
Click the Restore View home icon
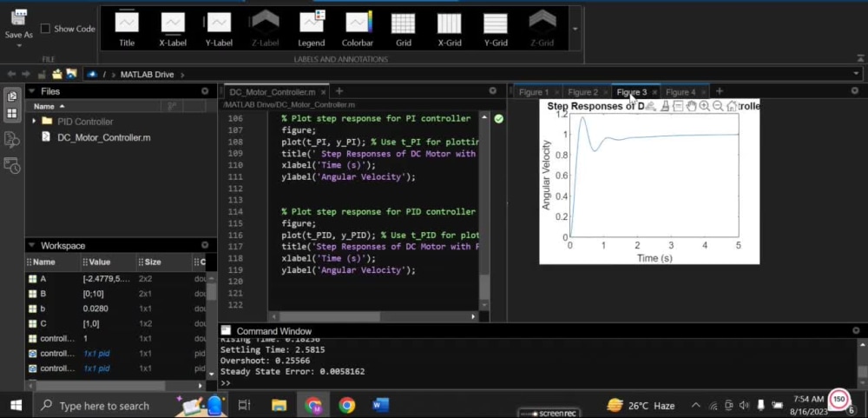click(x=732, y=106)
